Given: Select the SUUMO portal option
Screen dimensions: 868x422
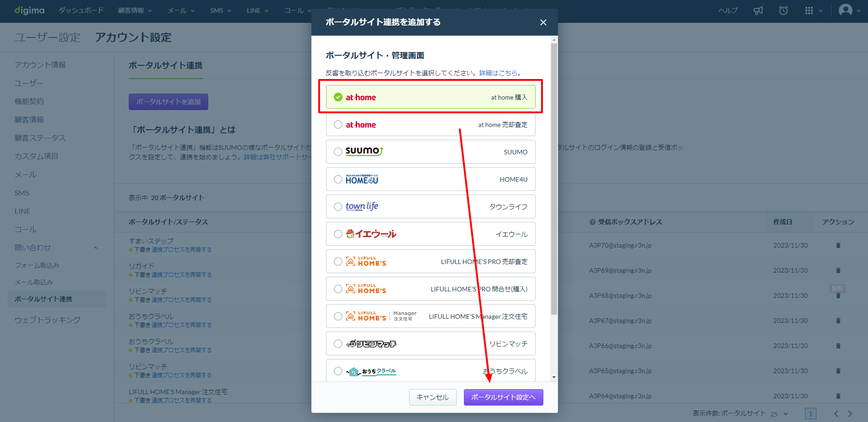Looking at the screenshot, I should pyautogui.click(x=431, y=152).
